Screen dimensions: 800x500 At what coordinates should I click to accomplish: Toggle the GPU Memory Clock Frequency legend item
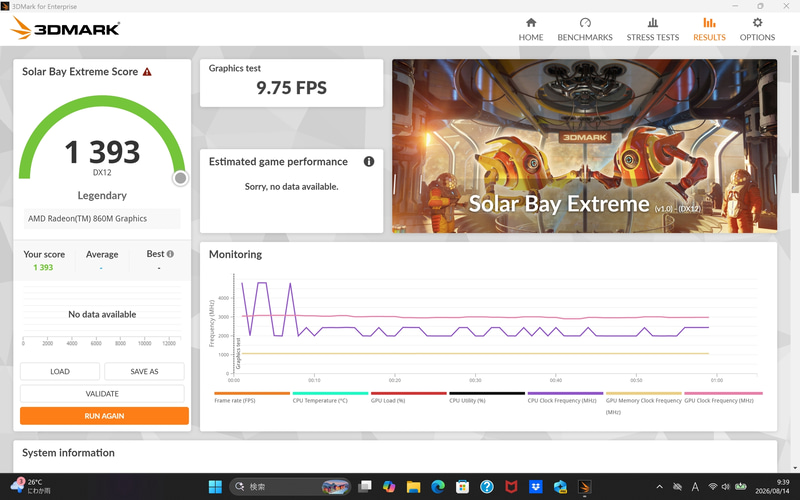[643, 403]
